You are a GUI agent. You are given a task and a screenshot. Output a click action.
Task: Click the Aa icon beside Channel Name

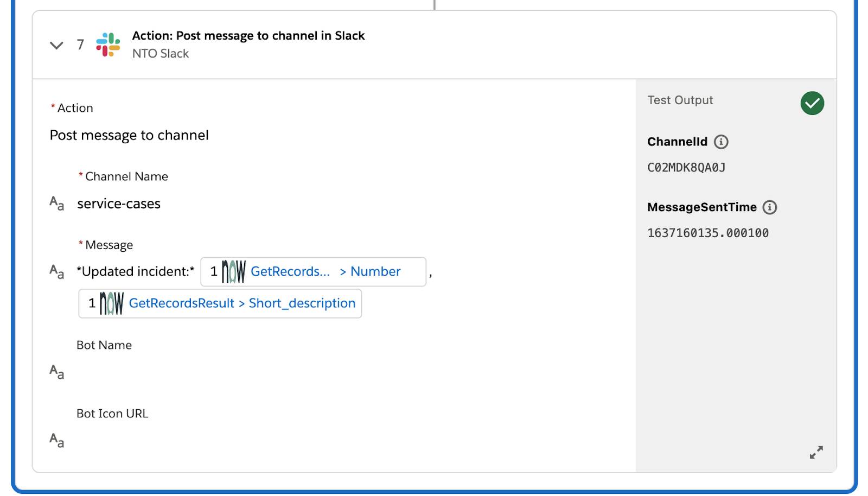click(x=57, y=204)
